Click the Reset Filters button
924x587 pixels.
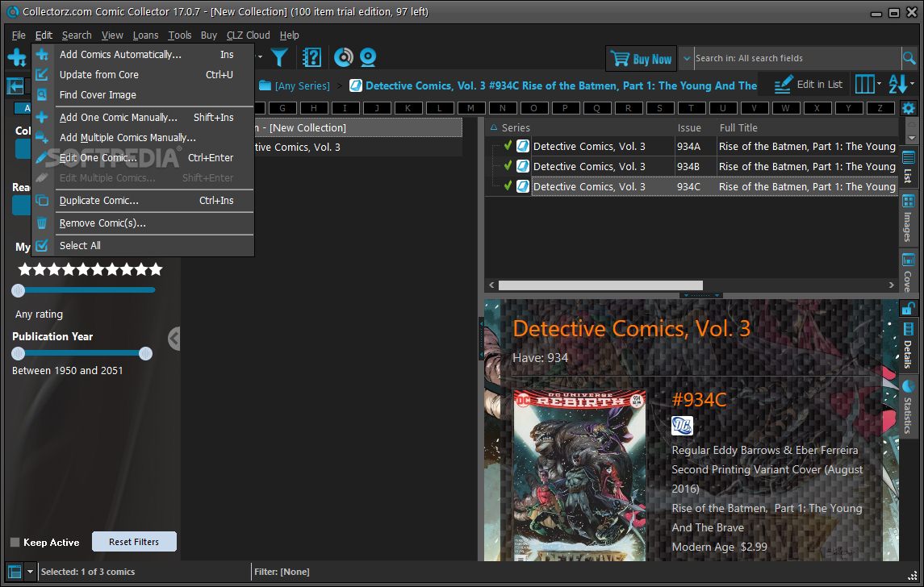click(134, 542)
